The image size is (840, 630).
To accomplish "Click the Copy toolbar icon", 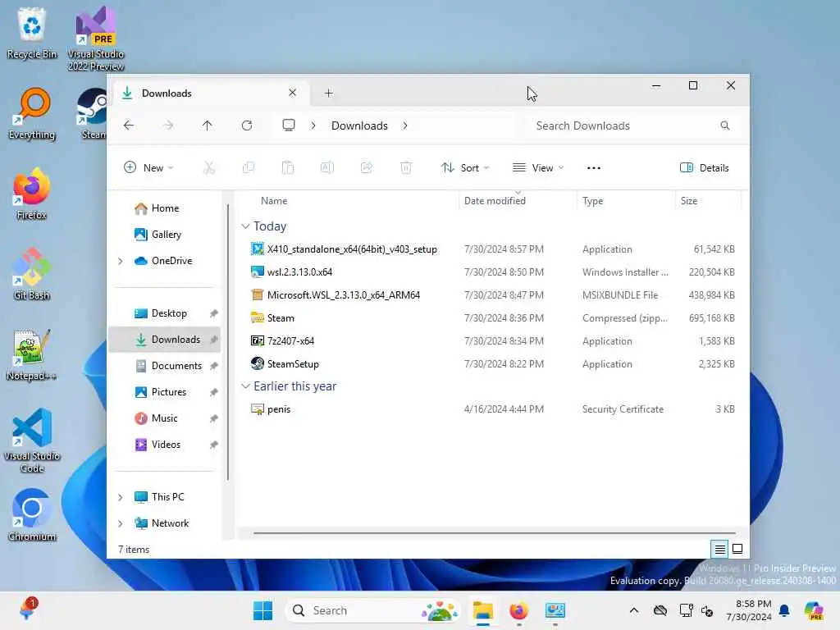I will coord(249,167).
